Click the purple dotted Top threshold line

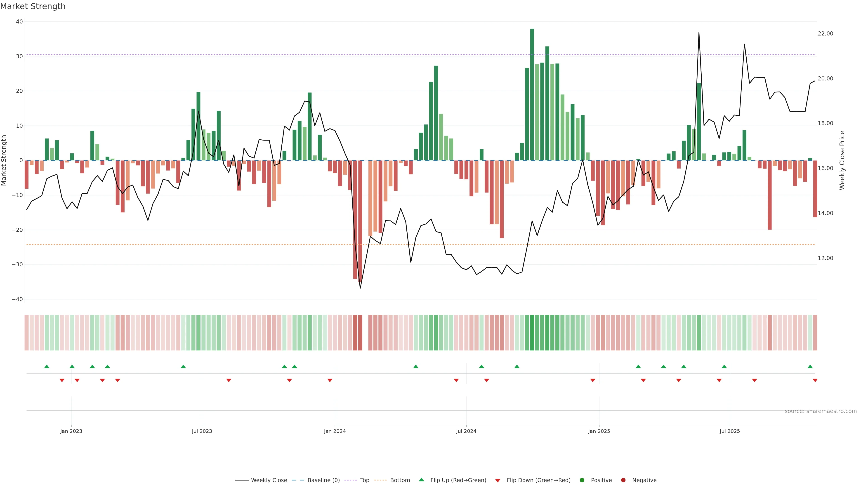click(337, 55)
